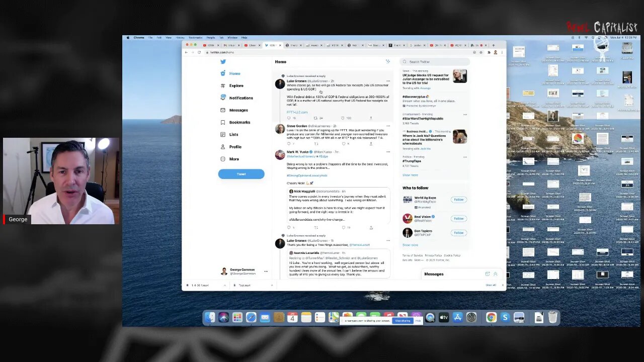
Task: Open Lists in Twitter sidebar
Action: 229,134
